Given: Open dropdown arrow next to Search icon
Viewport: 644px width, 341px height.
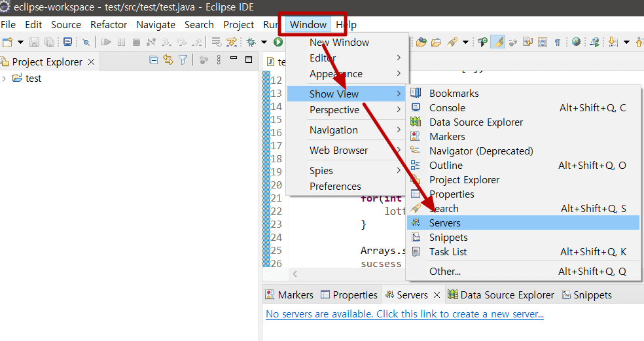Looking at the screenshot, I should (x=466, y=42).
